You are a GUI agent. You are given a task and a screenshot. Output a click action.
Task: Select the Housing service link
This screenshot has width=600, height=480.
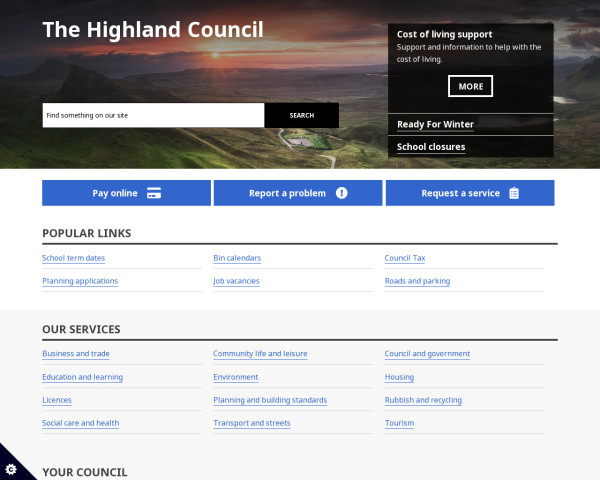(399, 377)
